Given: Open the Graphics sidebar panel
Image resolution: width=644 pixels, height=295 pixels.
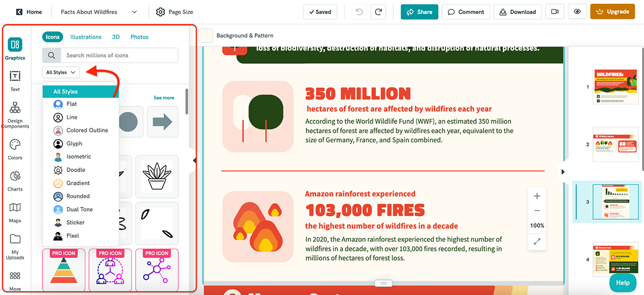Looking at the screenshot, I should 15,49.
